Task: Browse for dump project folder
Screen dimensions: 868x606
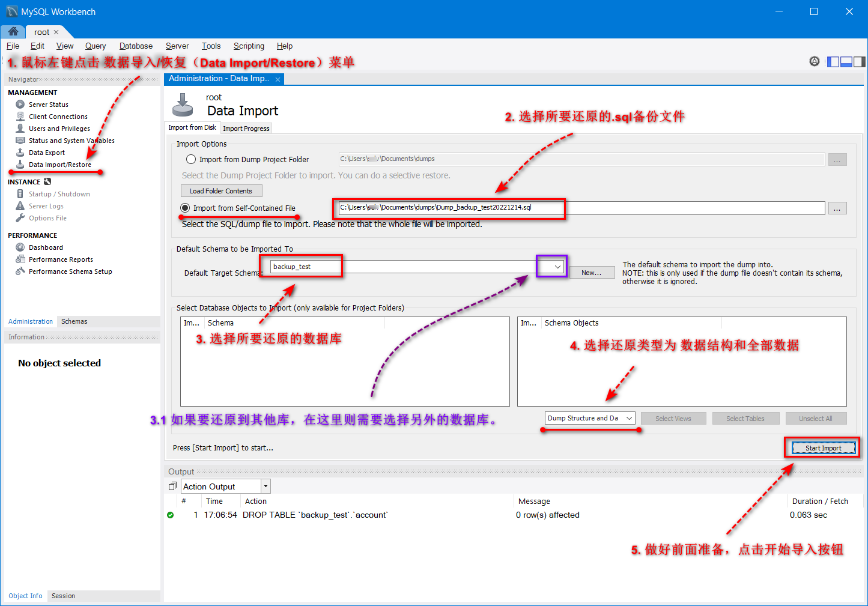Action: pos(837,159)
